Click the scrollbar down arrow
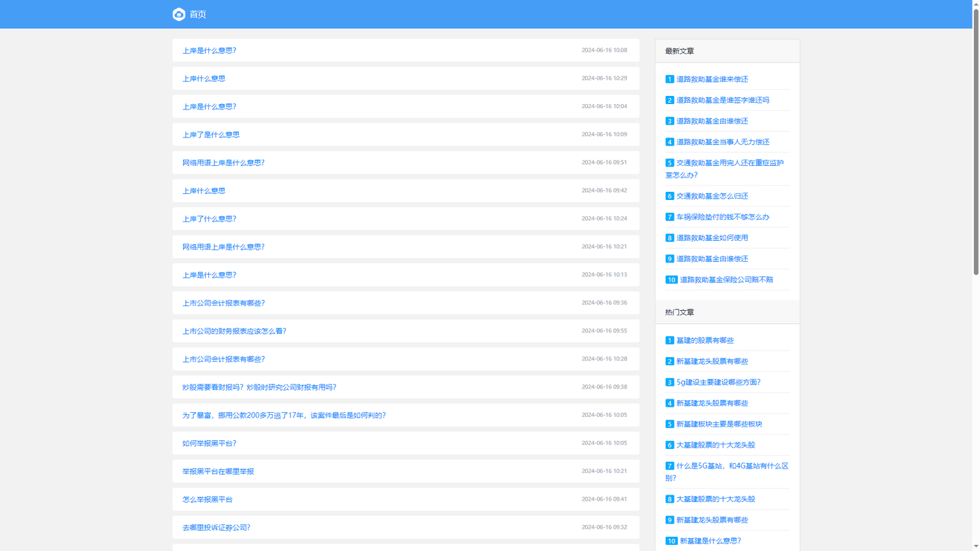 [976, 547]
